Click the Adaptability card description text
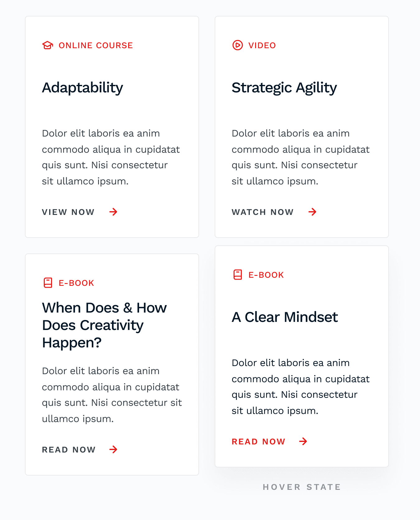The width and height of the screenshot is (420, 520). 111,157
